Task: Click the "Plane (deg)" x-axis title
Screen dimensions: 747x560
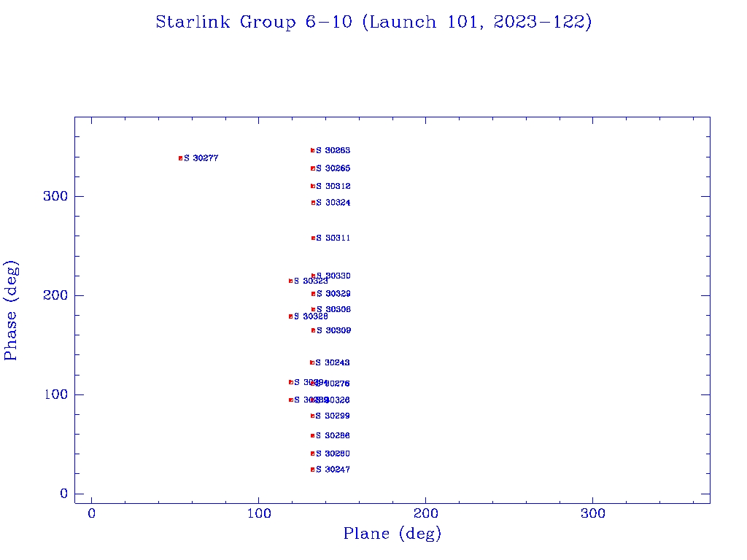Action: tap(392, 533)
